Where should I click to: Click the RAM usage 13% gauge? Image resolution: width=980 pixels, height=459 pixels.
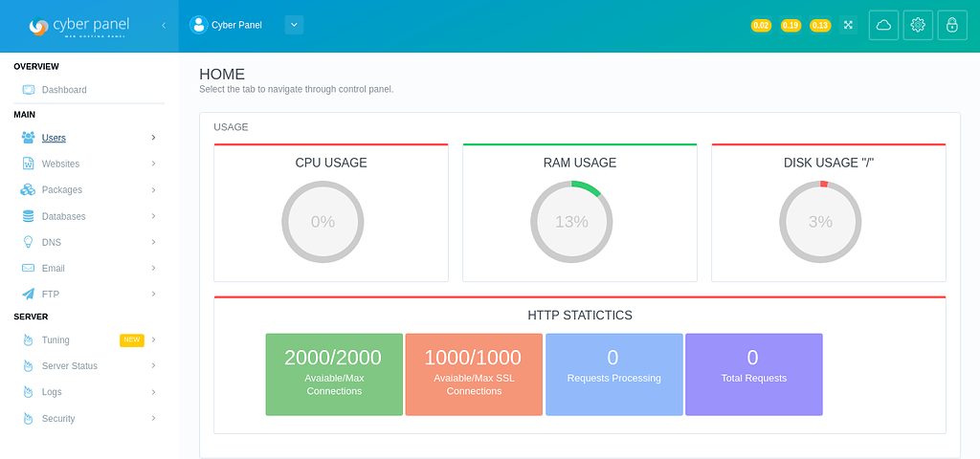(571, 222)
